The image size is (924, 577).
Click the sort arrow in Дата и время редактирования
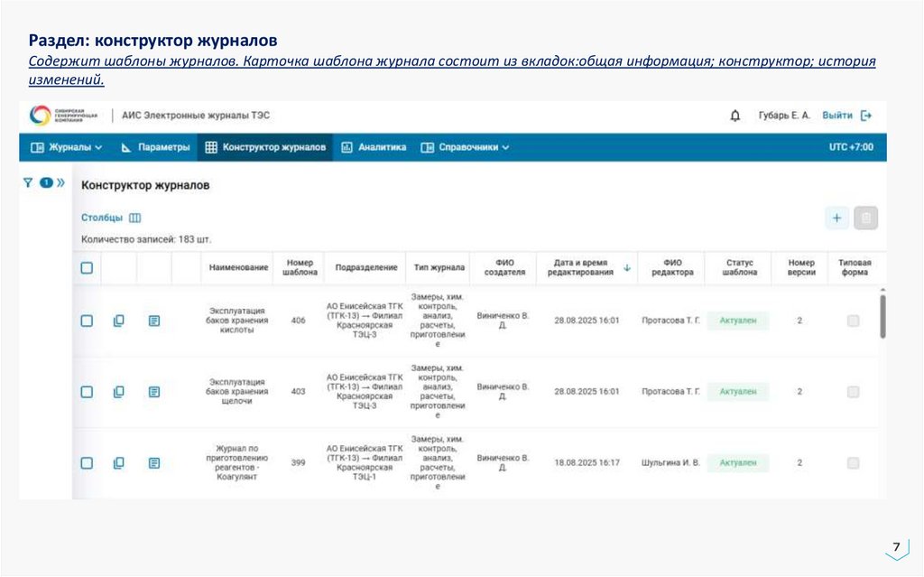(627, 268)
